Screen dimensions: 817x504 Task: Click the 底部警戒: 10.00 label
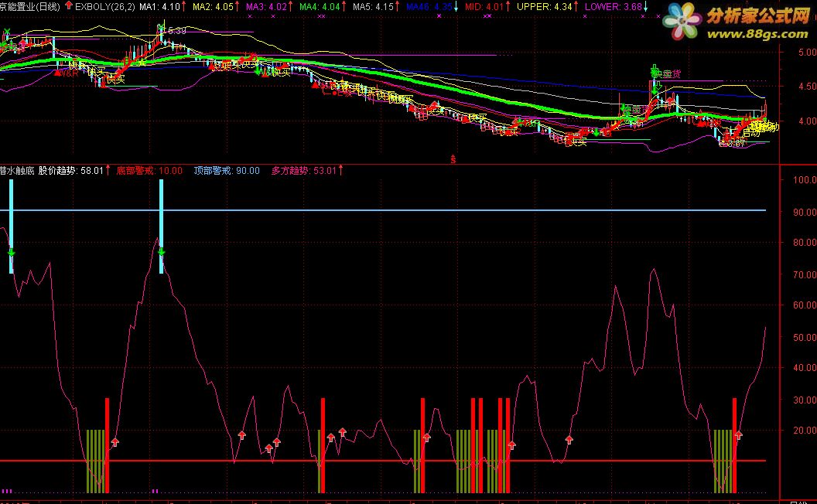point(149,170)
